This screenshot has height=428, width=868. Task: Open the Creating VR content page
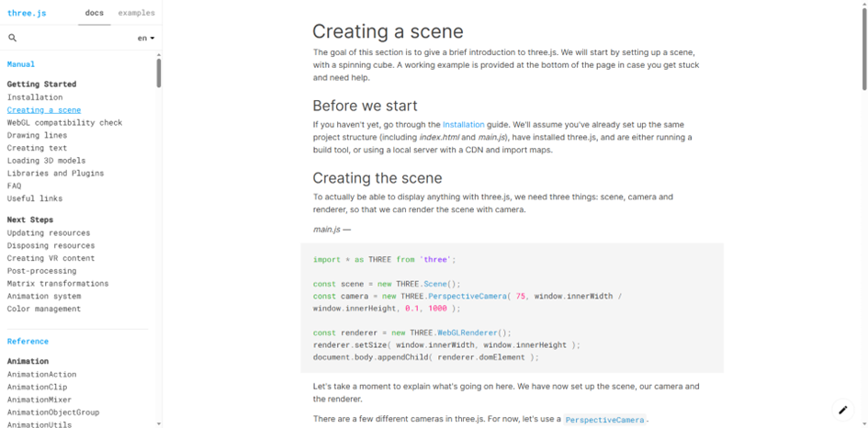51,258
